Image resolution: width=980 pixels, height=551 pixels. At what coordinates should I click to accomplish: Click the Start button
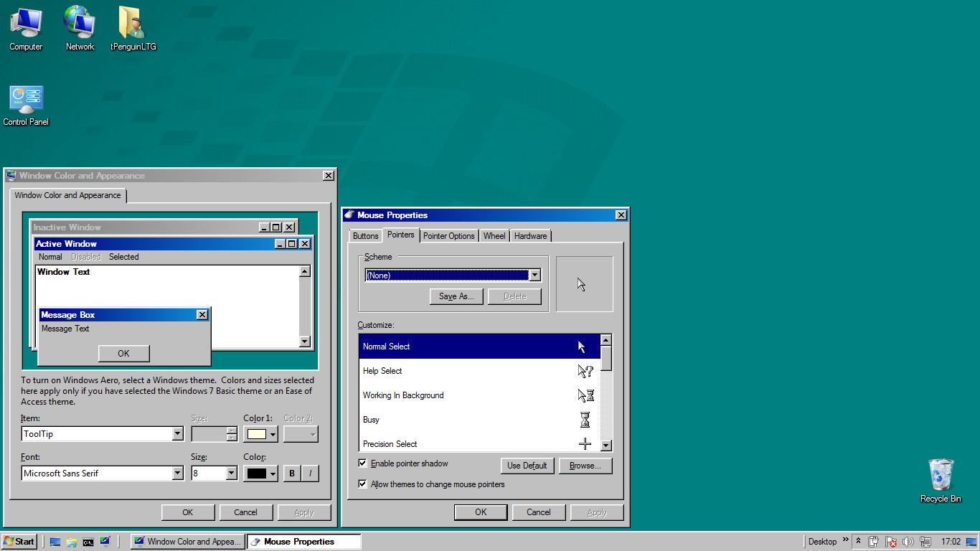point(19,542)
